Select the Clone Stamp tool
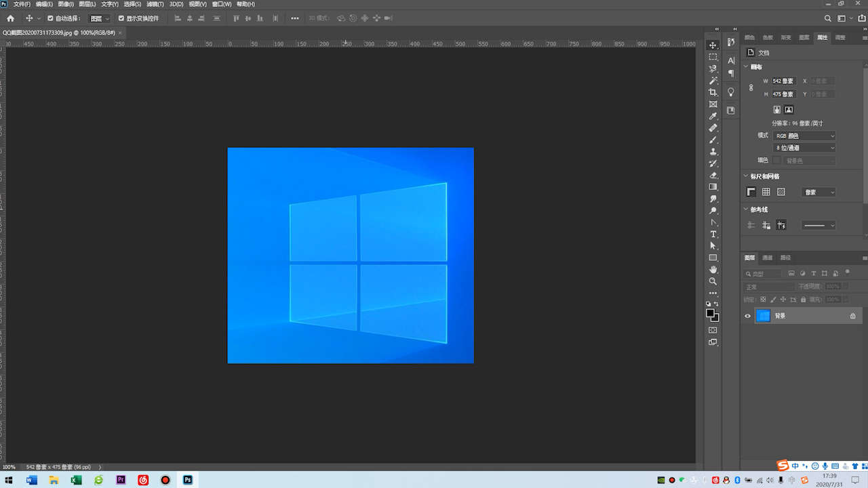Viewport: 868px width, 488px height. 713,152
